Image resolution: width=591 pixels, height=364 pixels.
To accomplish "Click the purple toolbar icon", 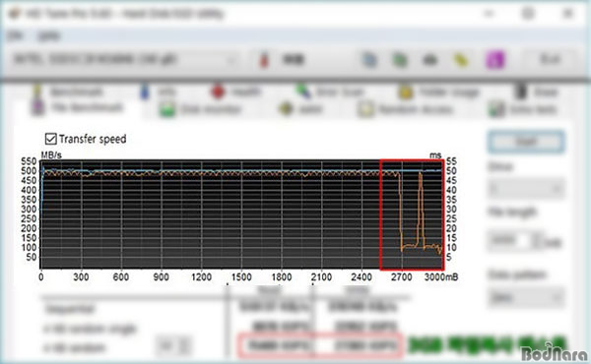I will pyautogui.click(x=494, y=59).
